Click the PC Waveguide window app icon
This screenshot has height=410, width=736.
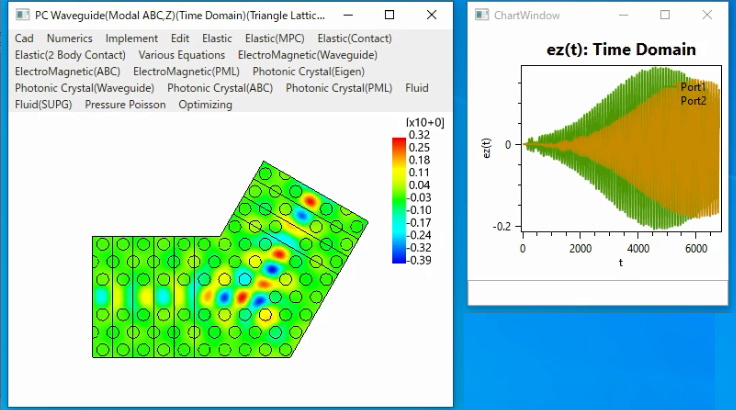tap(22, 15)
